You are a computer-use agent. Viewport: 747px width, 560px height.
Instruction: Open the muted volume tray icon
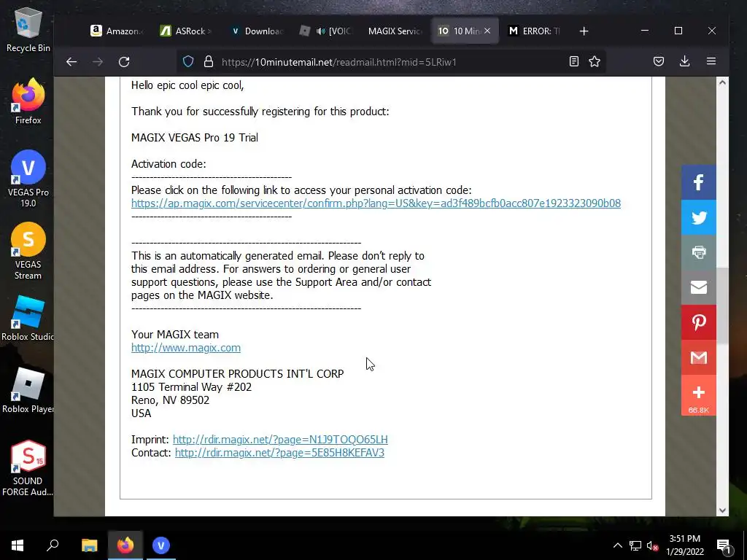[x=653, y=545]
